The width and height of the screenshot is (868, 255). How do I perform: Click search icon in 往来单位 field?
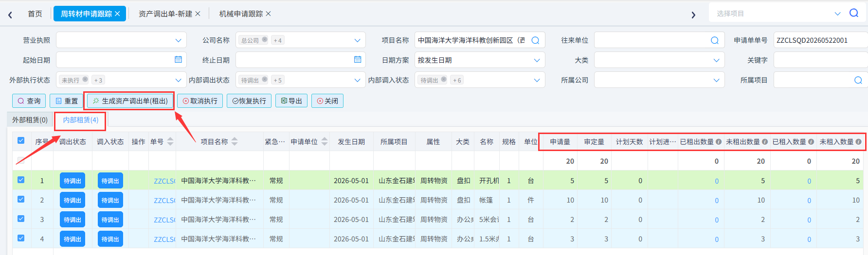(715, 40)
